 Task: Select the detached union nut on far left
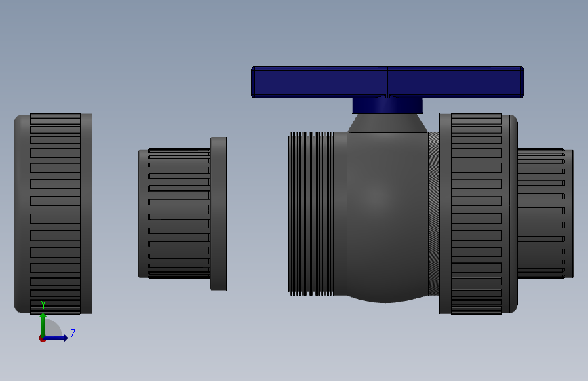point(53,214)
